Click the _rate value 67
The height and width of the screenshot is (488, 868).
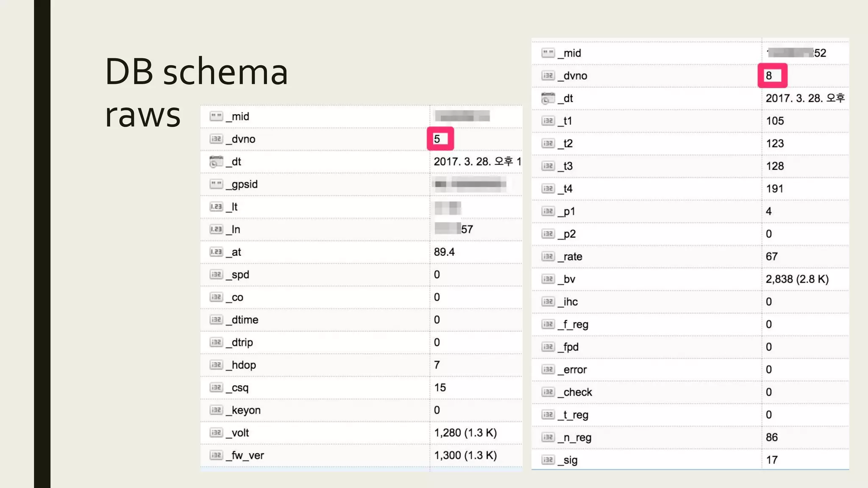(772, 256)
